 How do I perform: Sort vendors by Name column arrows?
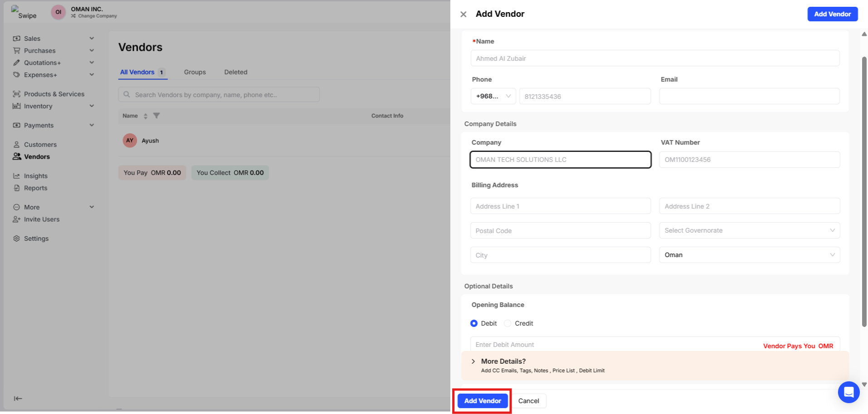(145, 116)
